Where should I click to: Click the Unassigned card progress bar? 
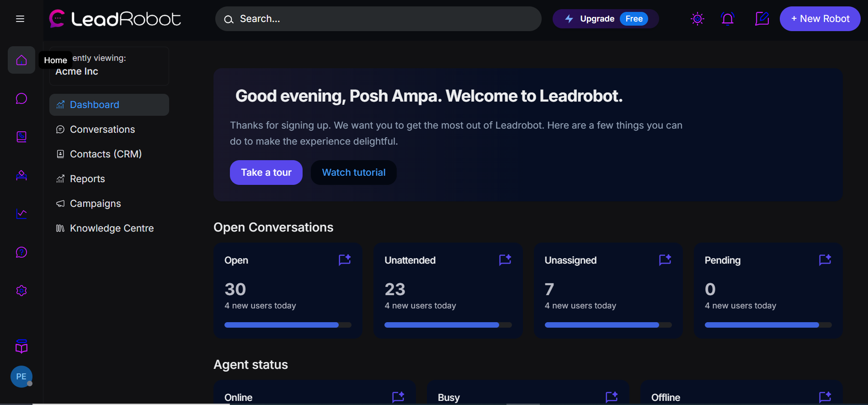click(608, 325)
